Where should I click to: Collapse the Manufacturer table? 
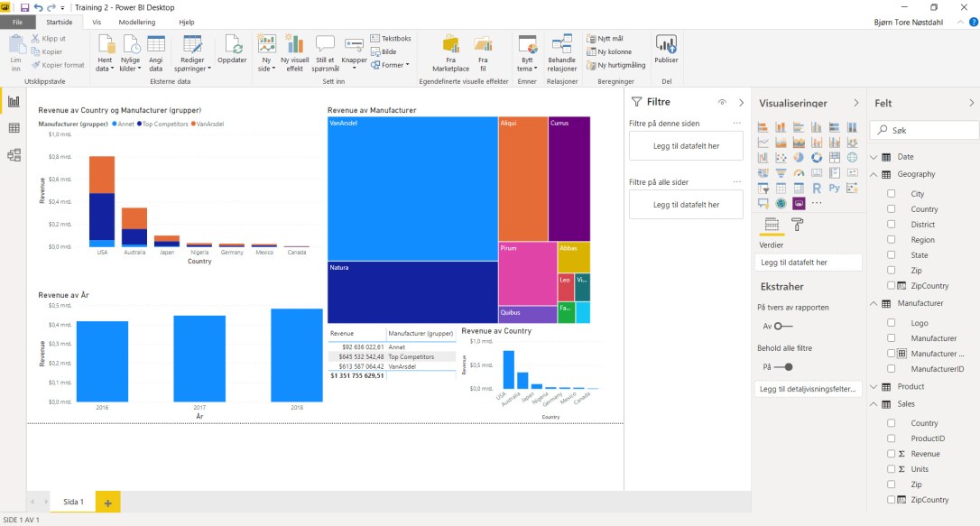coord(874,304)
